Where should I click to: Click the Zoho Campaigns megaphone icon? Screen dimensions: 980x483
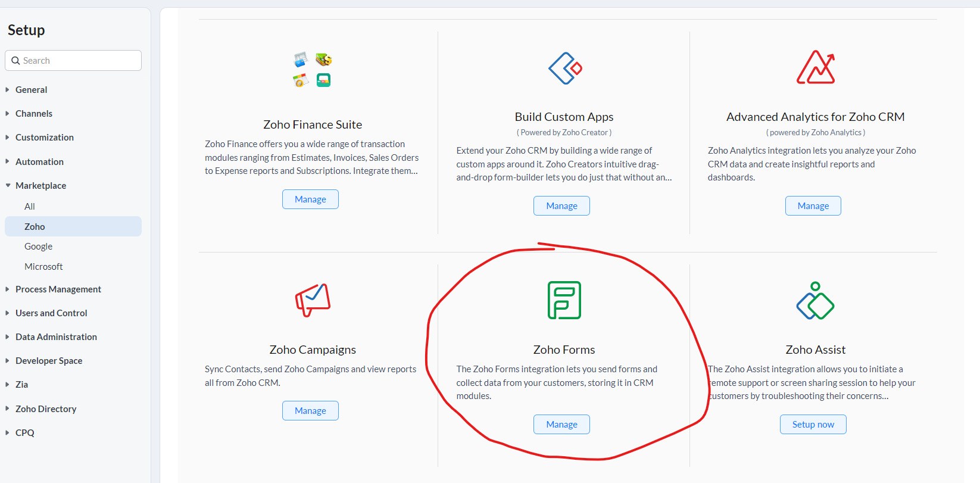point(313,300)
